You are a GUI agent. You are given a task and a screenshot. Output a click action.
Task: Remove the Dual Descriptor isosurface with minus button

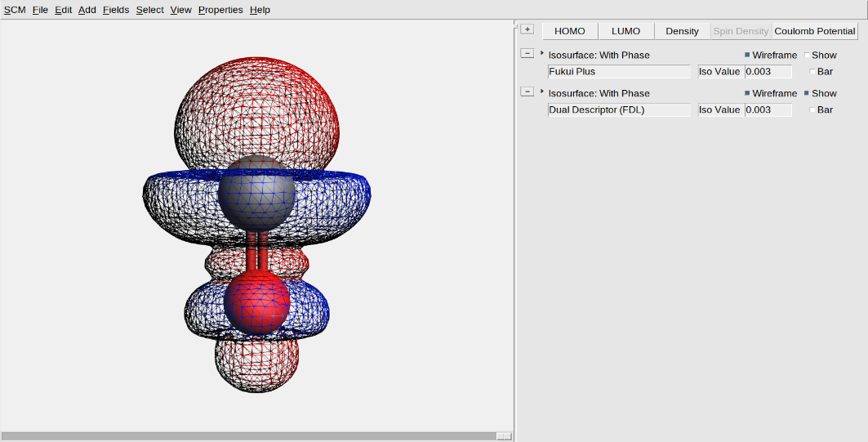coord(527,92)
